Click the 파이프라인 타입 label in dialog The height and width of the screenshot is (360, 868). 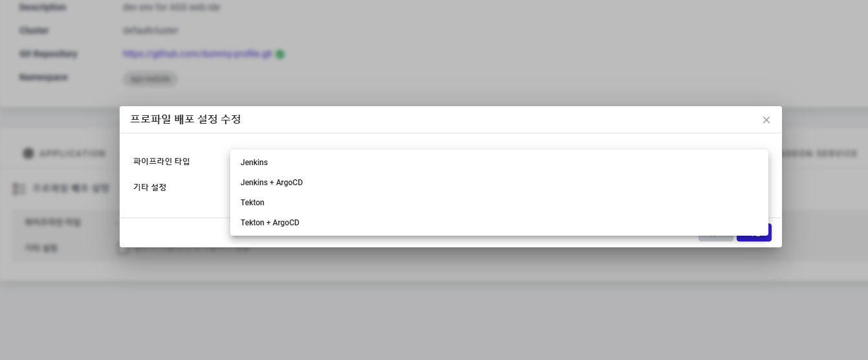(162, 161)
